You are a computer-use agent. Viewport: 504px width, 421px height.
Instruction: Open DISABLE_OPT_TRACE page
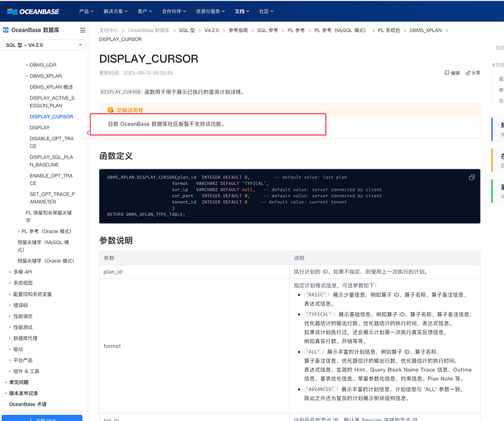point(52,142)
